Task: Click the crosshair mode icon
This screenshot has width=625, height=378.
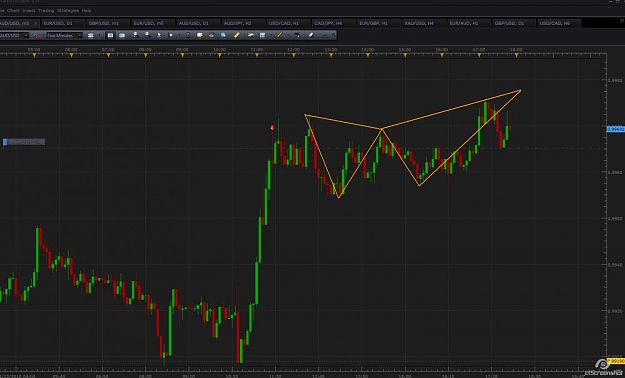Action: click(171, 35)
